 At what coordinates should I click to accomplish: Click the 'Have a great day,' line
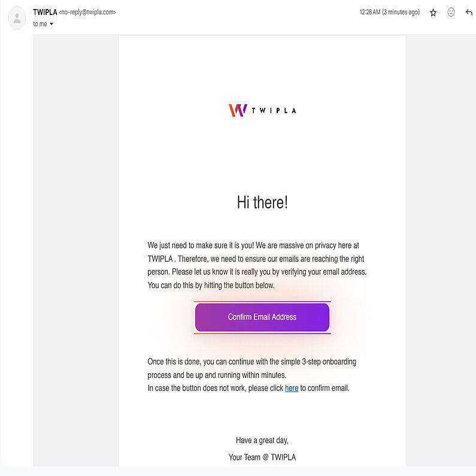[262, 440]
